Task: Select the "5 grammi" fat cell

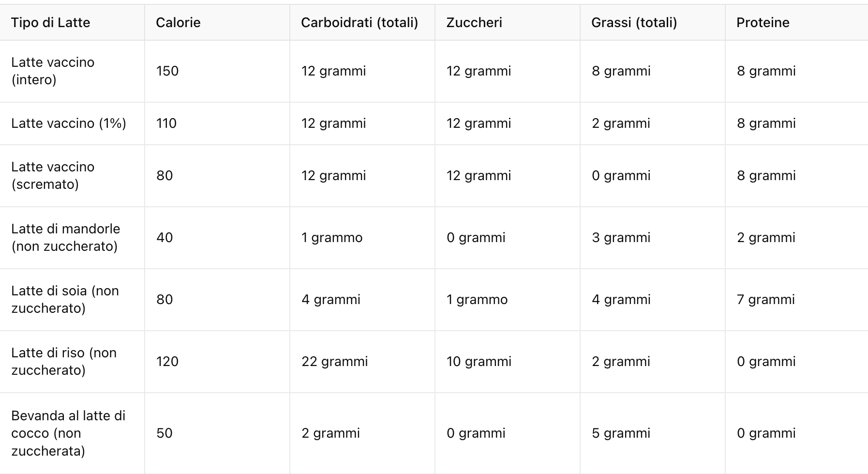Action: point(621,433)
